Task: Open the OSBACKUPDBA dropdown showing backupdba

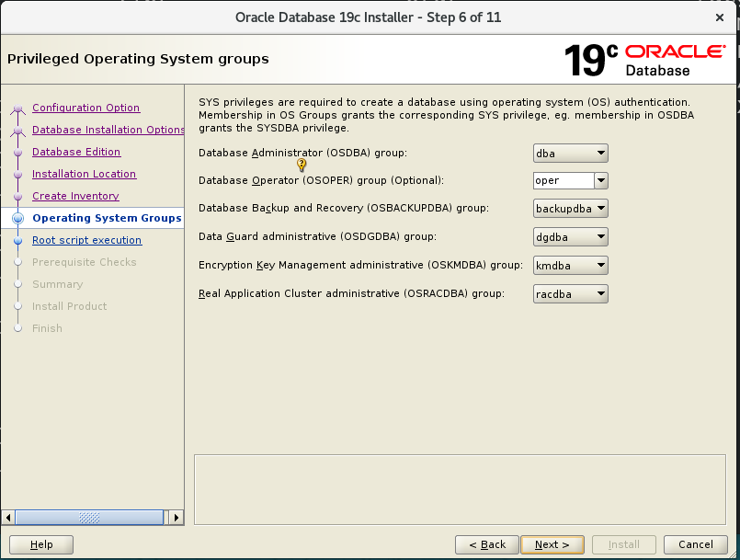Action: (x=571, y=209)
